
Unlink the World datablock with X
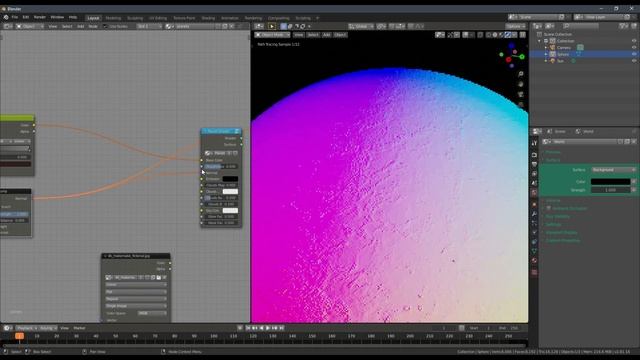coord(633,141)
